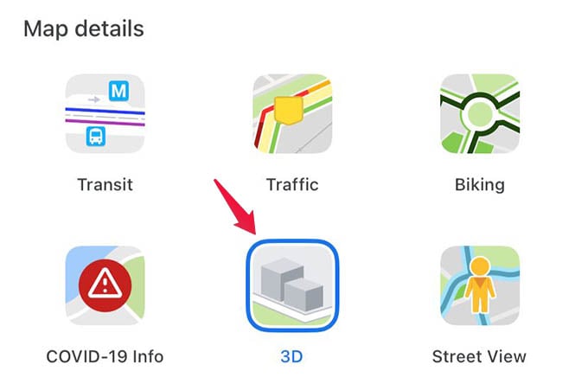Screen dimensions: 588x390
Task: Click the "Transit" text label
Action: [105, 184]
